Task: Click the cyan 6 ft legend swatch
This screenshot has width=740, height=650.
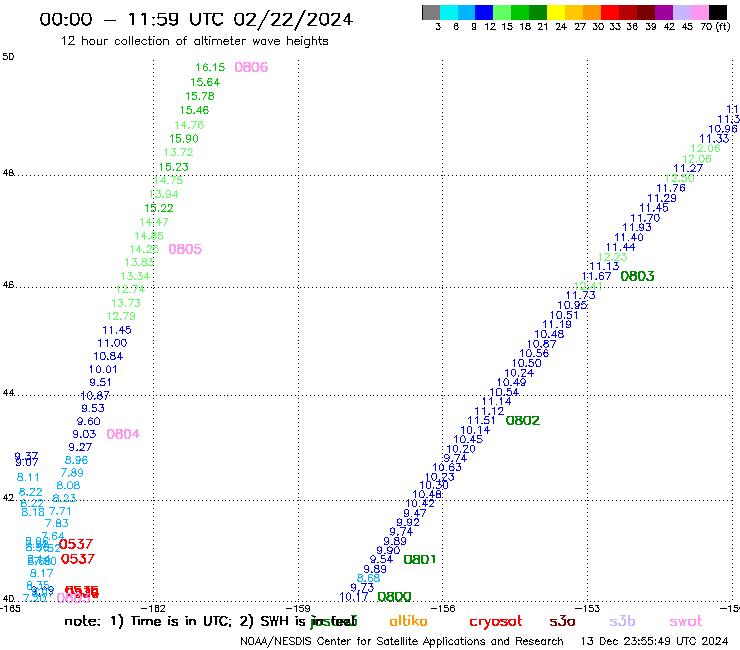Action: pyautogui.click(x=449, y=12)
